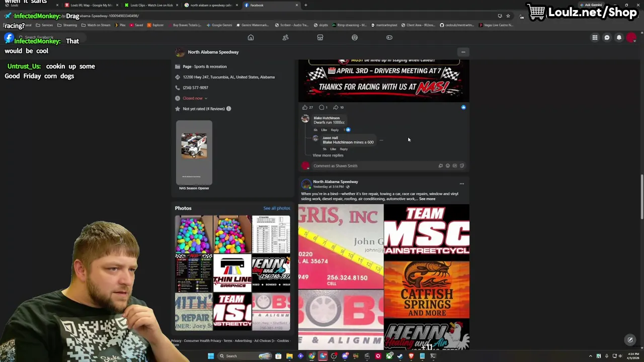Open Brave browser from the taskbar
The image size is (644, 362).
(411, 356)
